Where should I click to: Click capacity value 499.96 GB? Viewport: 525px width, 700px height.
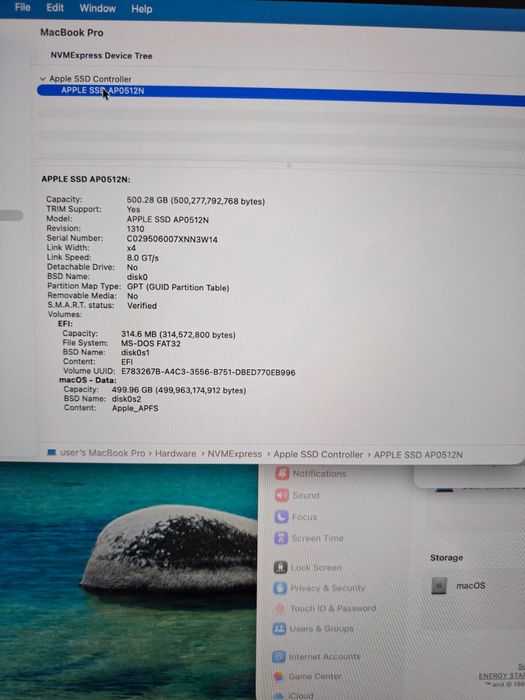tap(179, 390)
